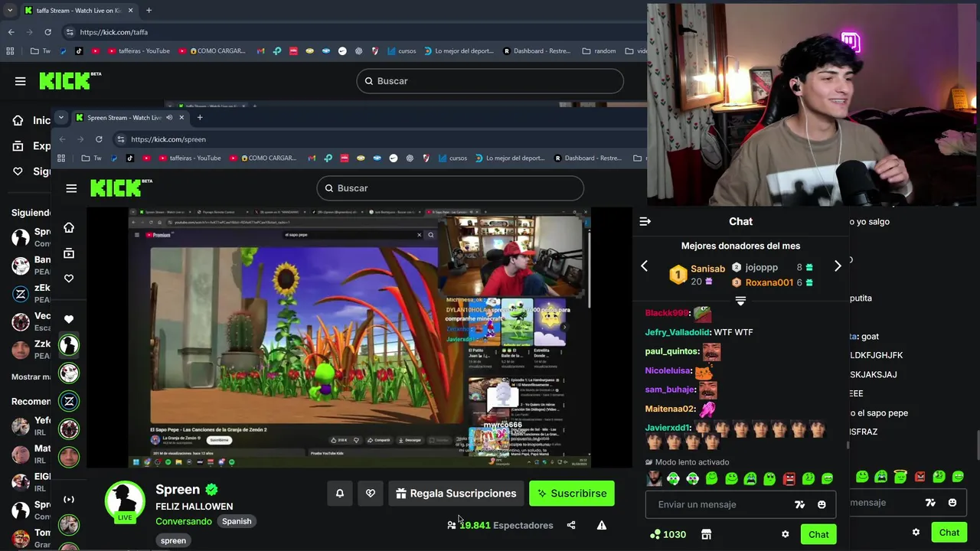Click Kick logo in Spreen window
The height and width of the screenshot is (551, 980).
pyautogui.click(x=121, y=187)
